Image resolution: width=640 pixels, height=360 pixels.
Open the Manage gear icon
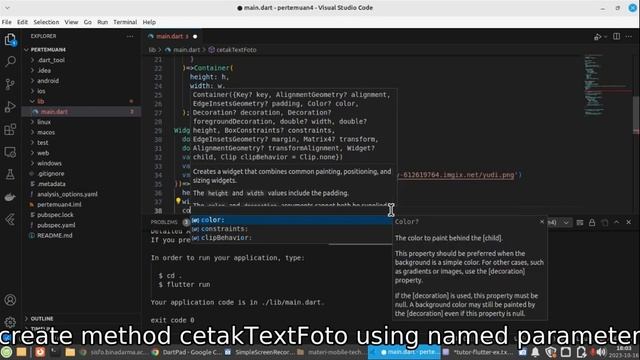pos(10,322)
